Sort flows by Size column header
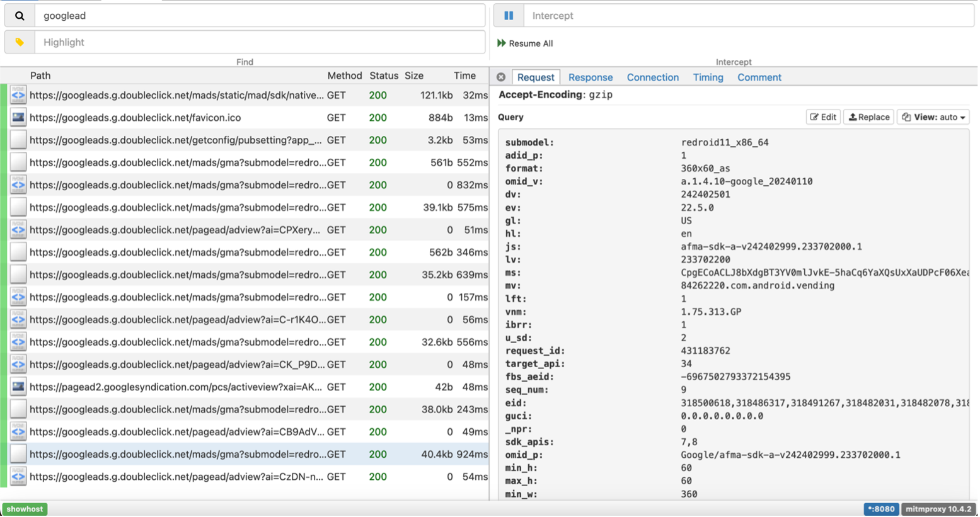The width and height of the screenshot is (980, 517). click(414, 76)
